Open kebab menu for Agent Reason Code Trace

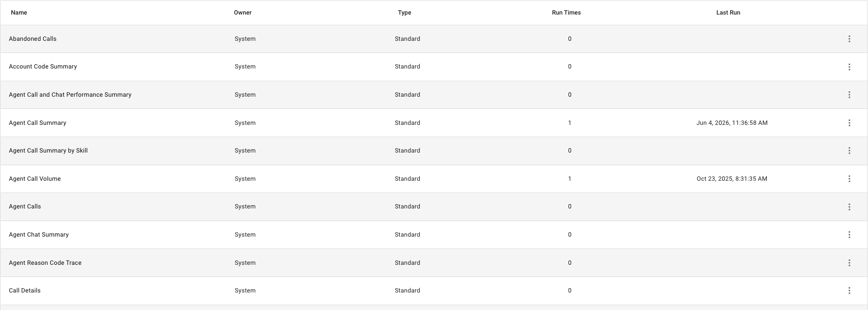pyautogui.click(x=849, y=263)
